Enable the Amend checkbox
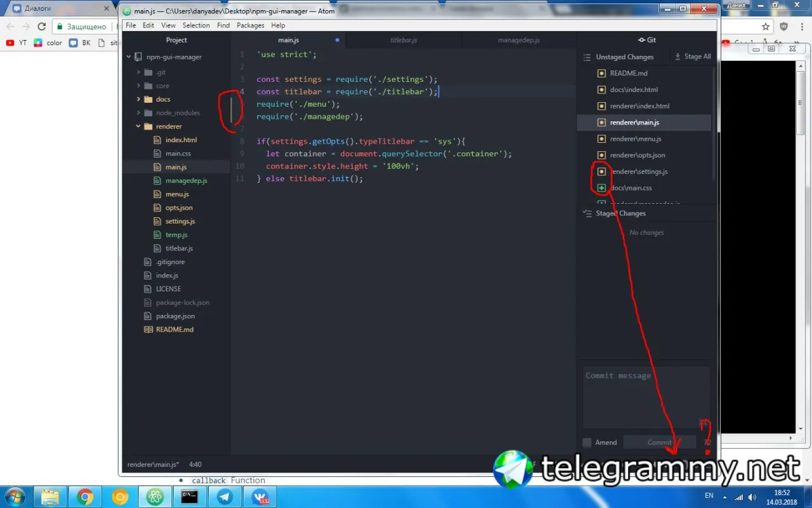Image resolution: width=812 pixels, height=508 pixels. click(587, 443)
